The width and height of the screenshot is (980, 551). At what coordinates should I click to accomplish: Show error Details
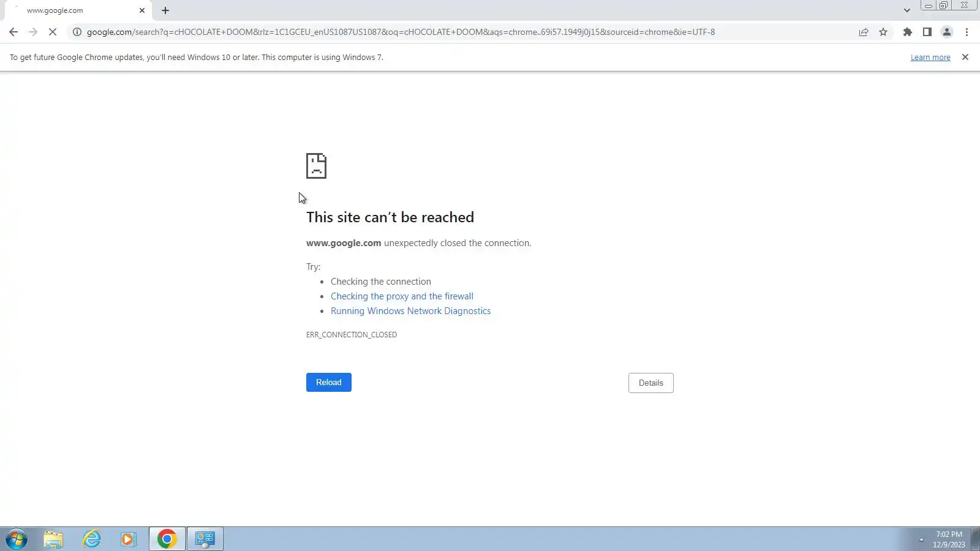(x=650, y=383)
